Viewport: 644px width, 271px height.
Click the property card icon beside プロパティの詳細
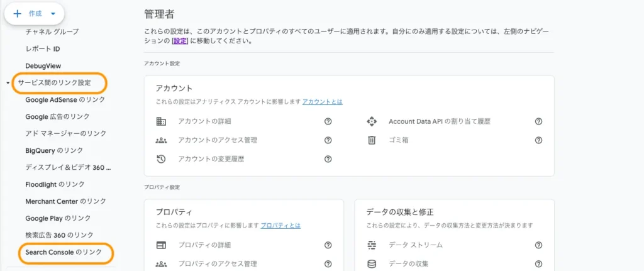click(161, 245)
